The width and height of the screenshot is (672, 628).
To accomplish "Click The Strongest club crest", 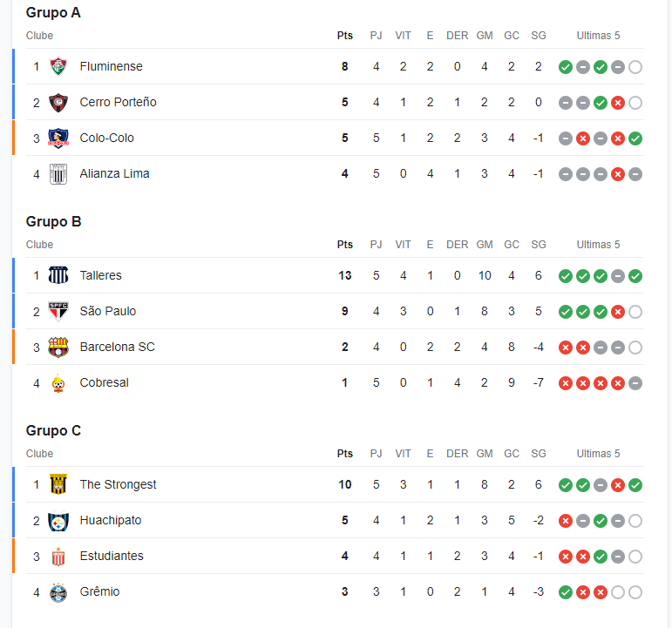I will tap(58, 484).
